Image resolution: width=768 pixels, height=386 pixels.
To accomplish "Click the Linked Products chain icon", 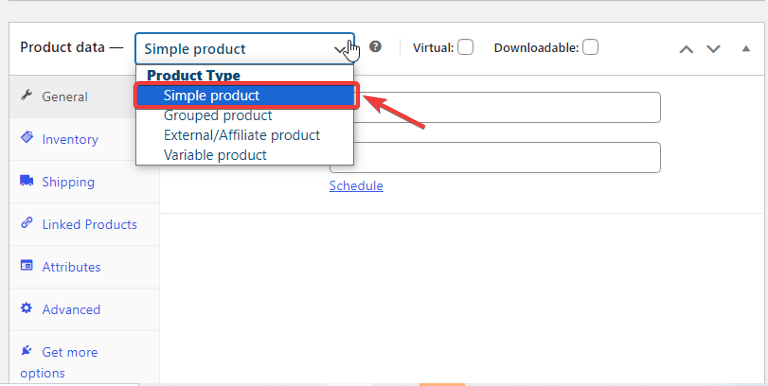I will (x=26, y=223).
